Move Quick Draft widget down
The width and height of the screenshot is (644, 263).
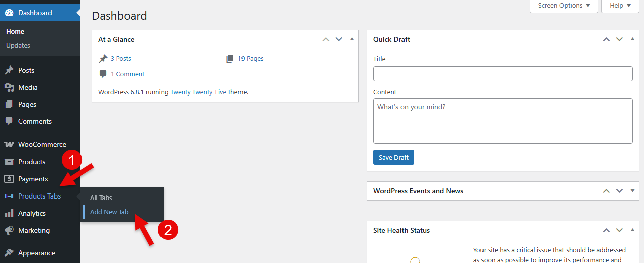click(619, 39)
